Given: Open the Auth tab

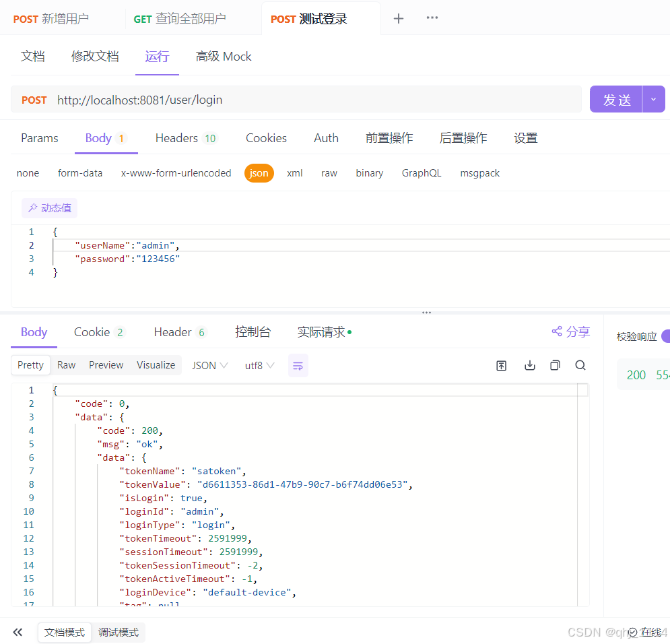Looking at the screenshot, I should click(326, 138).
